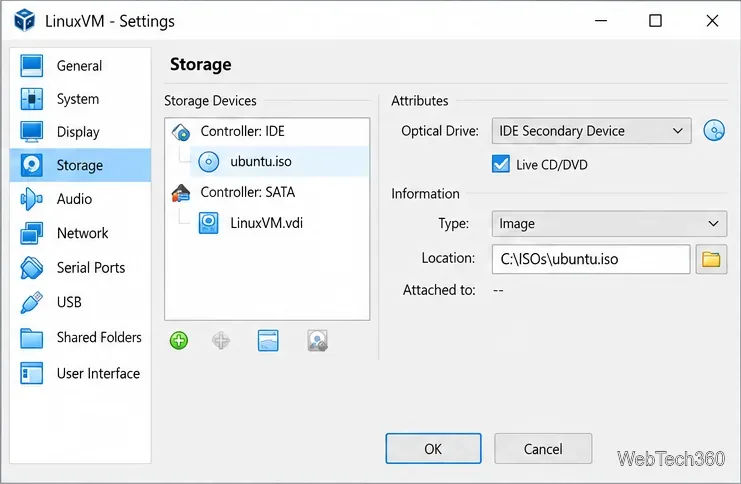Screen dimensions: 741x484
Task: Open the System settings page
Action: 80,99
